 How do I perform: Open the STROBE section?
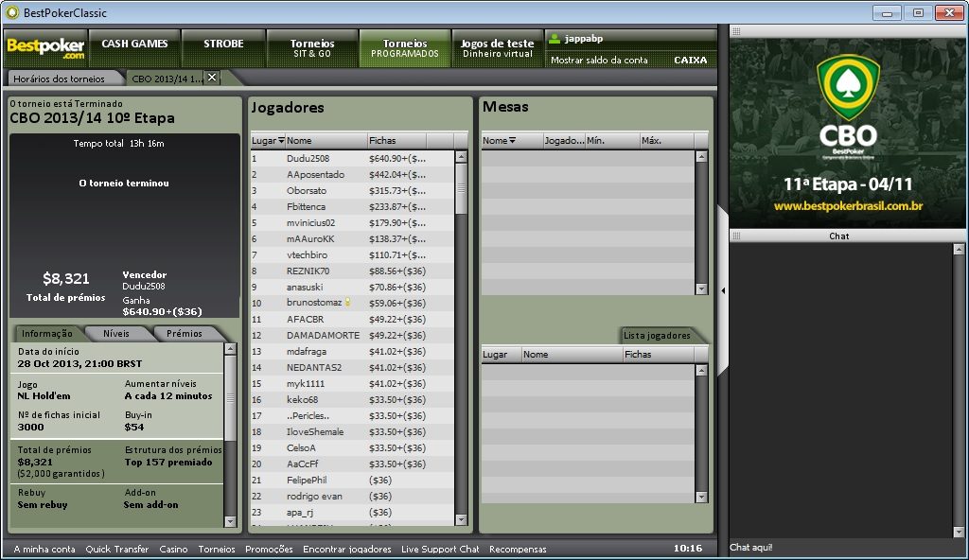(x=223, y=48)
